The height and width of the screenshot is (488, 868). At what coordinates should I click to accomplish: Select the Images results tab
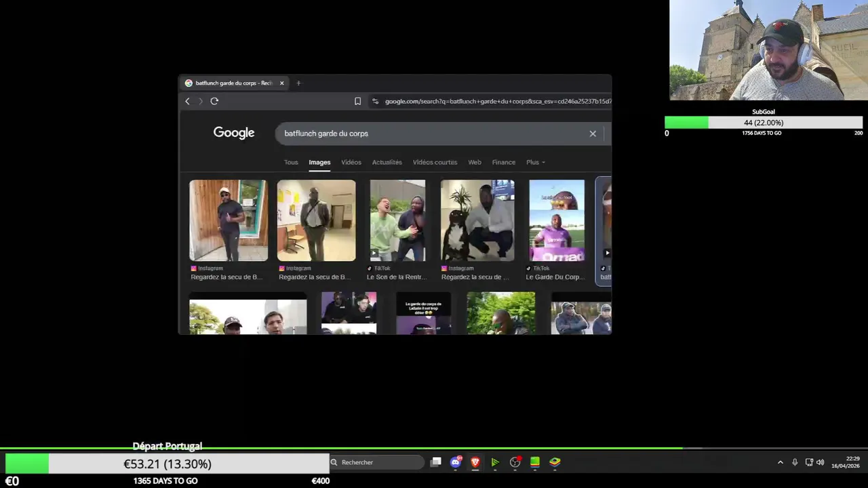tap(319, 162)
